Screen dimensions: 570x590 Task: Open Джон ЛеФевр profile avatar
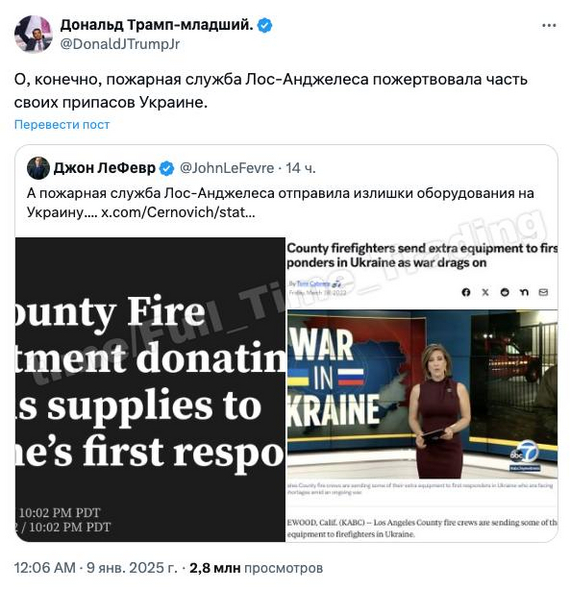coord(38,168)
